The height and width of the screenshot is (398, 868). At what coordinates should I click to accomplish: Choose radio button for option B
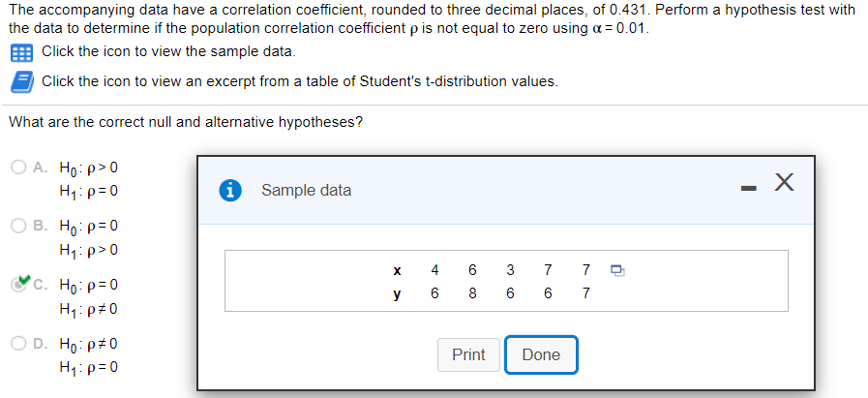(x=20, y=226)
